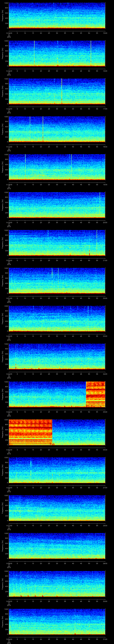114x644 pixels.
Task: Click the 9:26:00 start time label
Action: point(9,488)
